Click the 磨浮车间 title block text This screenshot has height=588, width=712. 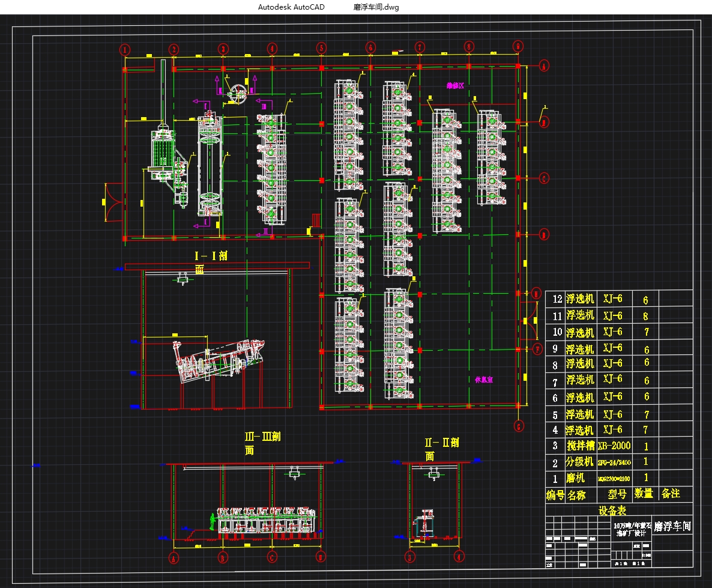pos(672,526)
